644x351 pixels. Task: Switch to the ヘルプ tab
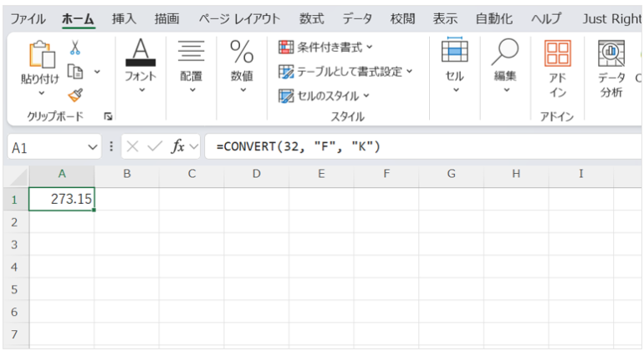pos(546,19)
